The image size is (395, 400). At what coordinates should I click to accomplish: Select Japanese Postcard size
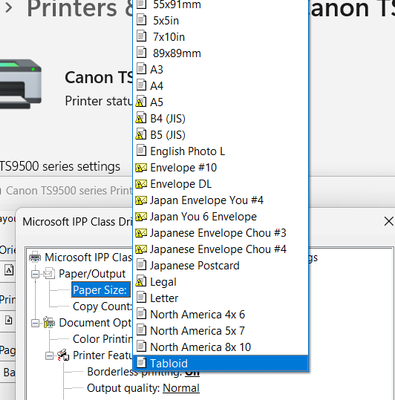(x=220, y=266)
